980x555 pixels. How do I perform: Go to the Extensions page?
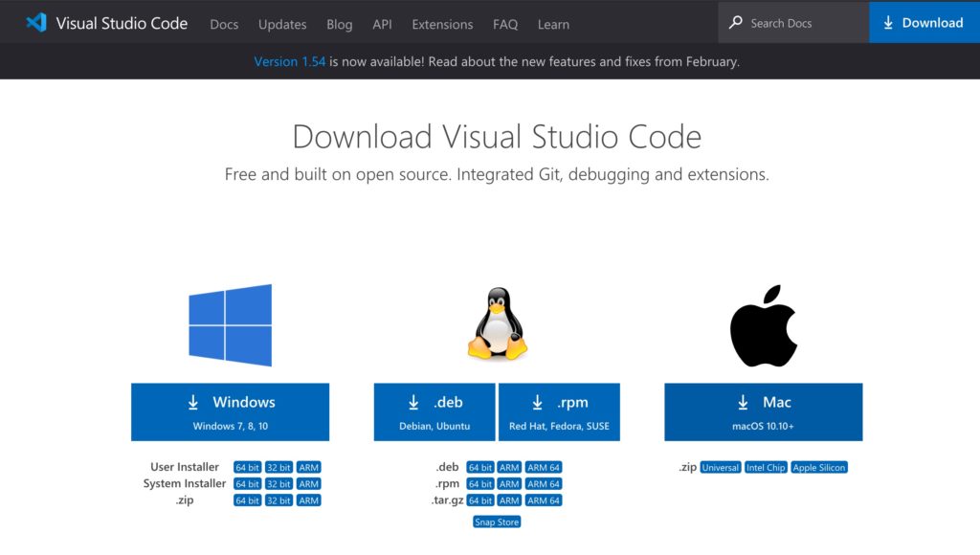point(442,24)
